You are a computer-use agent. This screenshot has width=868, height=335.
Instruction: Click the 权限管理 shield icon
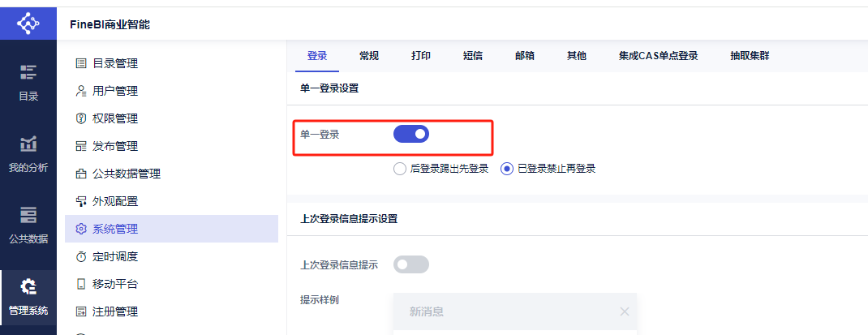tap(81, 118)
